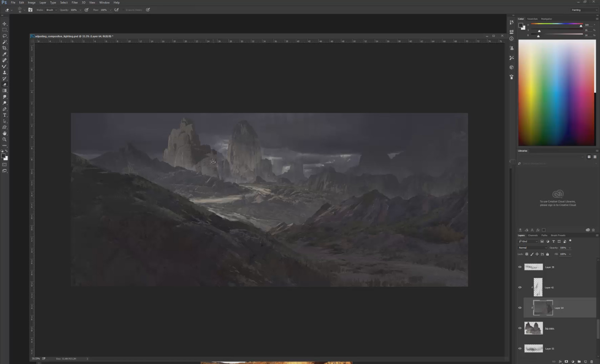Hide Layer 38 using its eye icon
This screenshot has height=364, width=600.
(x=520, y=267)
